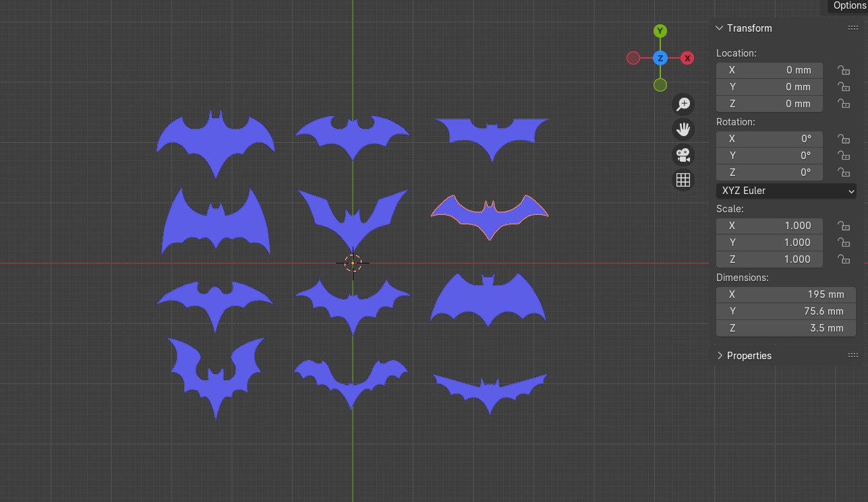This screenshot has height=502, width=868.
Task: Click the zoom view magnifier icon
Action: click(683, 104)
